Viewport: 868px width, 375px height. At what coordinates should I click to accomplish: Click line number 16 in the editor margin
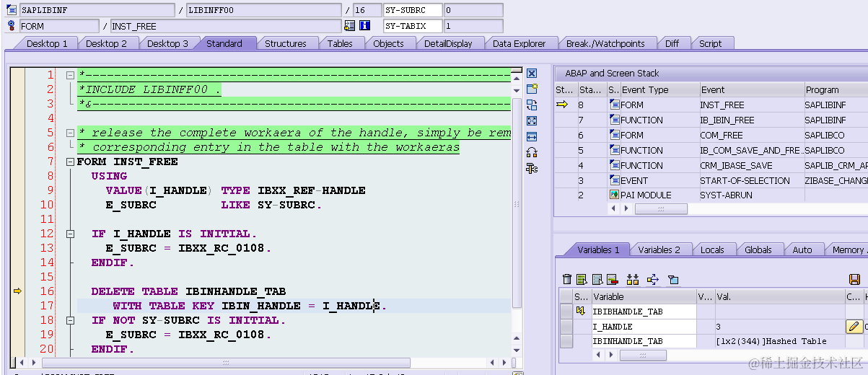click(x=47, y=291)
